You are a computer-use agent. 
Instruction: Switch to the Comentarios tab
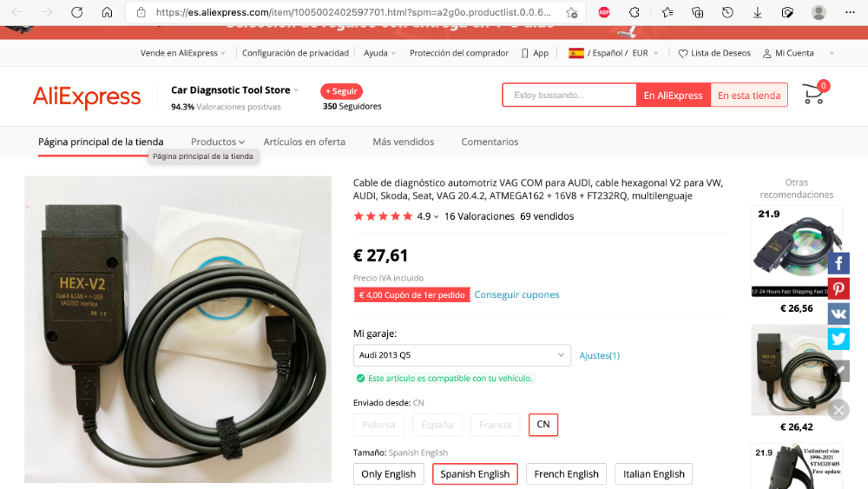coord(490,142)
